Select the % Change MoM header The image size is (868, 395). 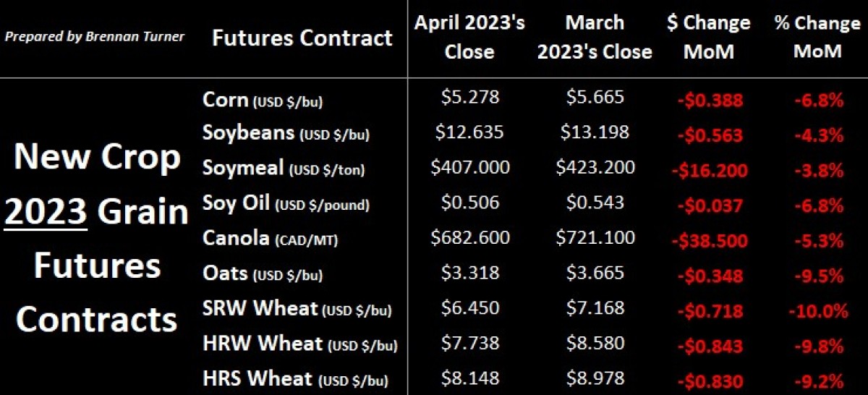pos(819,37)
